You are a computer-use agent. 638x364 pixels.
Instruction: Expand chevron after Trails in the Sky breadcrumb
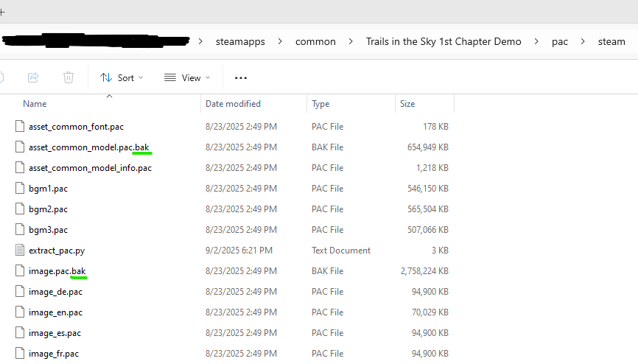(536, 41)
